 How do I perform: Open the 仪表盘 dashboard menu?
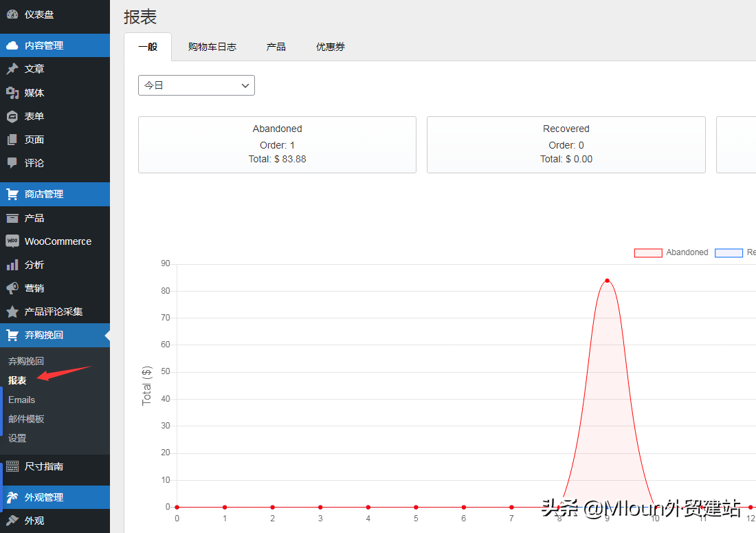point(55,14)
